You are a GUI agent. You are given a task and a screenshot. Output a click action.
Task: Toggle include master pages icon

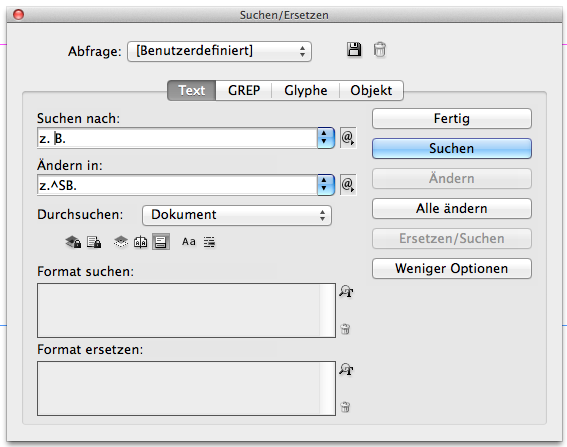tap(141, 242)
